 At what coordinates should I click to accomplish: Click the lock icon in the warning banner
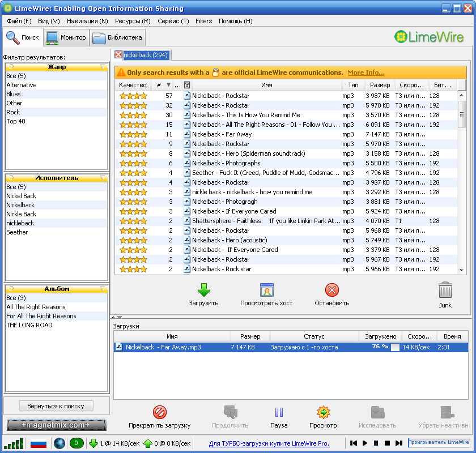click(215, 72)
